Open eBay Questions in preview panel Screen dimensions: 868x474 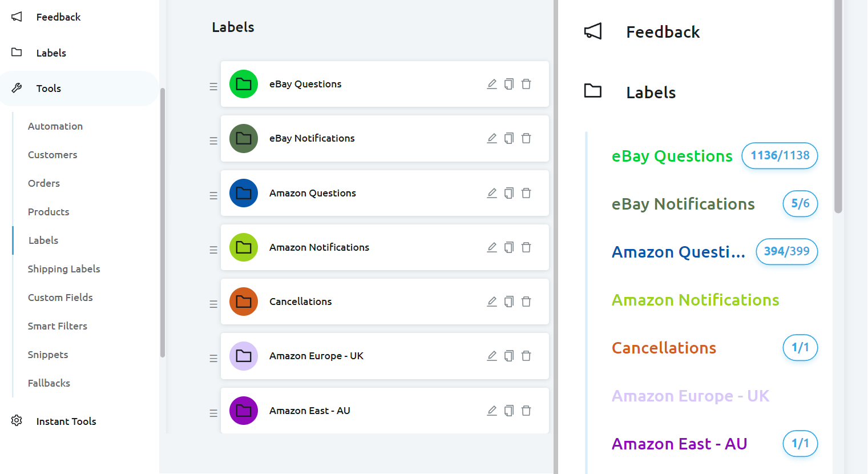pyautogui.click(x=672, y=156)
